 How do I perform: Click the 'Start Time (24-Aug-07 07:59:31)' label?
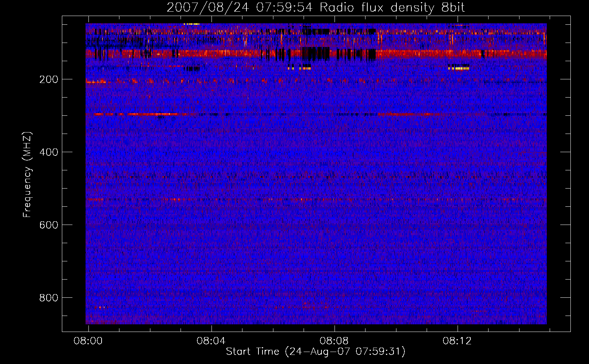(x=316, y=352)
